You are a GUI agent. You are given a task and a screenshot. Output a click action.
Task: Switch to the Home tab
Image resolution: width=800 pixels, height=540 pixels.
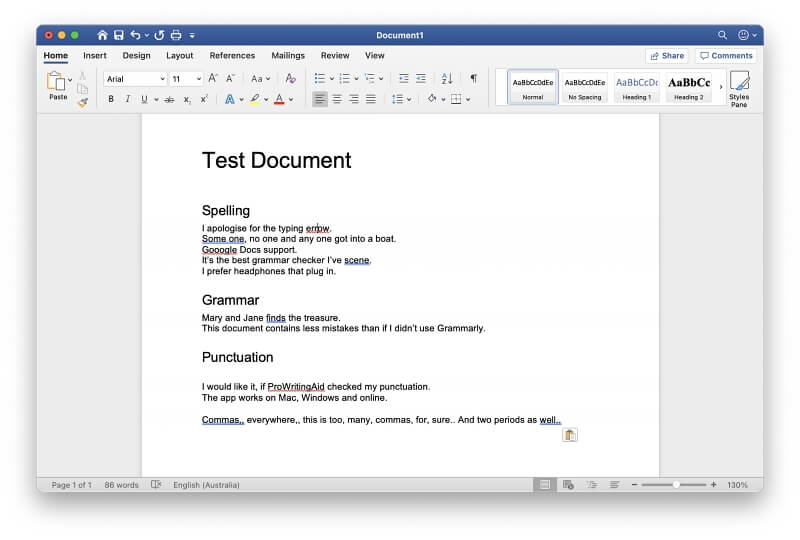pyautogui.click(x=56, y=55)
